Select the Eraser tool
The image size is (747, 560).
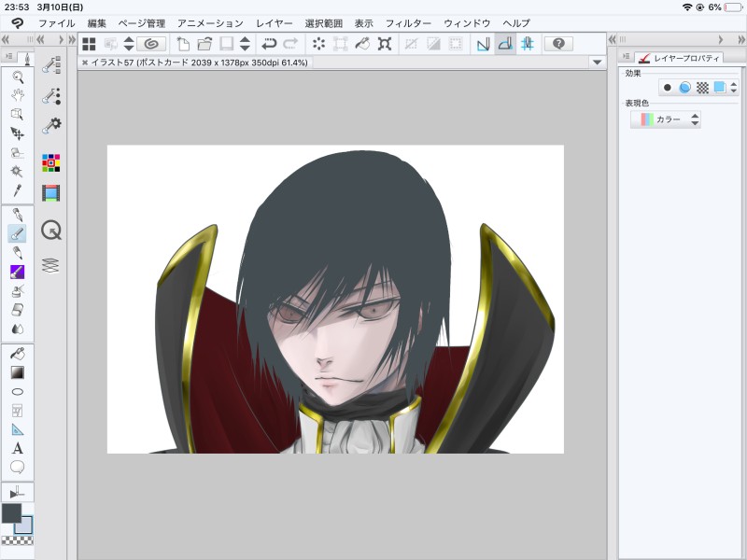coord(18,310)
